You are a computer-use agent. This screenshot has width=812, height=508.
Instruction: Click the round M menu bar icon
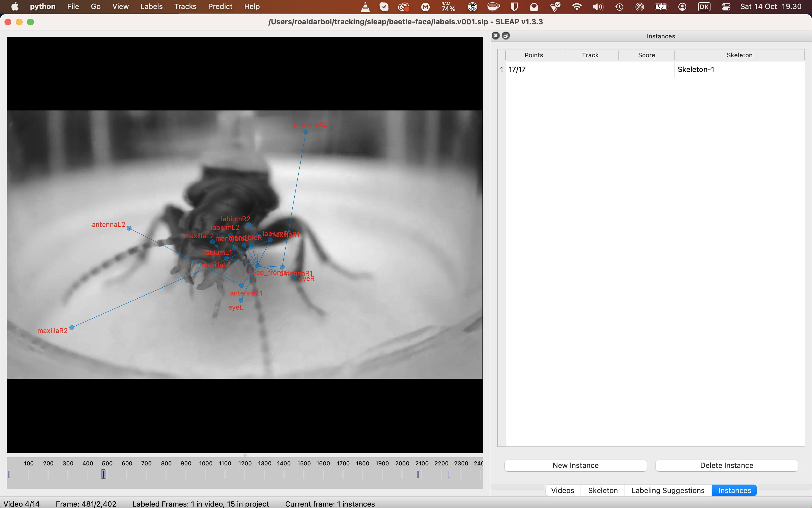425,7
